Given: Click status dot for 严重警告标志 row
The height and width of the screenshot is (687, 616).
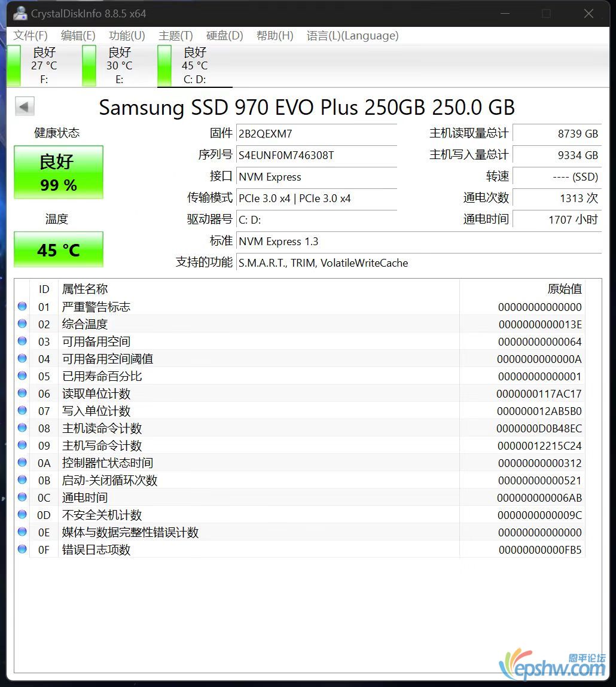Looking at the screenshot, I should pos(22,306).
